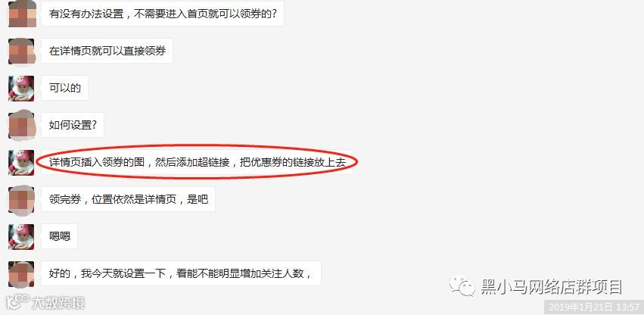Click the "领完券，位置依然是详情页" bubble
644x315 pixels.
(128, 199)
